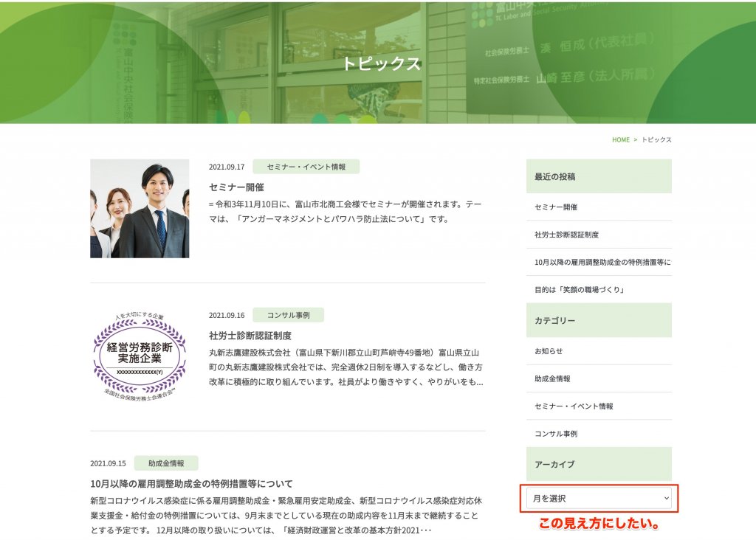The image size is (756, 540).
Task: Select the セミナー・イベント情報 tag on first post
Action: coord(306,167)
